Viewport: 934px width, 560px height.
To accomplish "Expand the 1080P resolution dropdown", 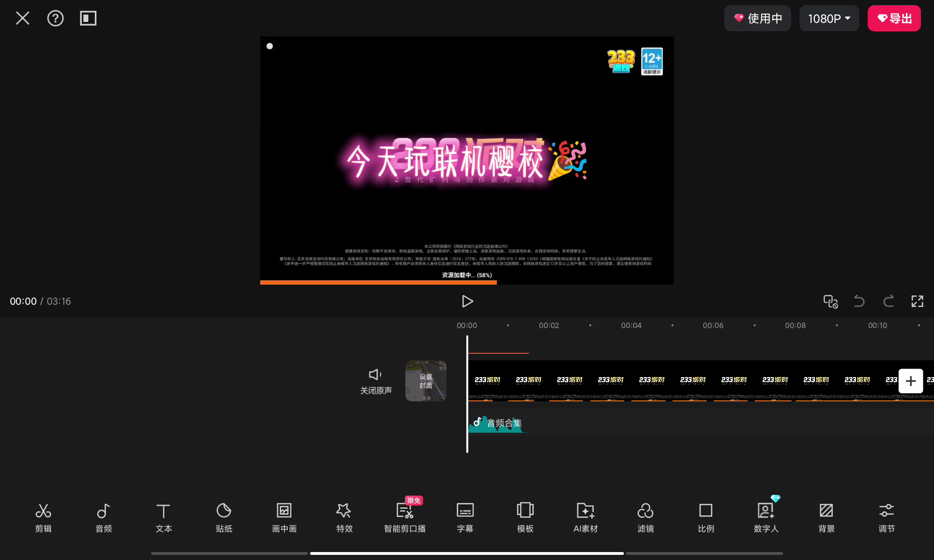I will click(x=829, y=18).
